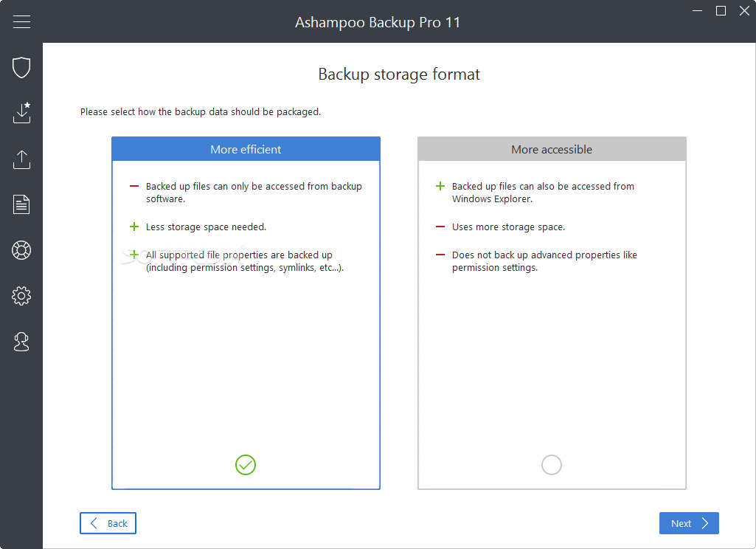Click 'Uses more storage space.' text
The height and width of the screenshot is (549, 756).
[x=508, y=227]
